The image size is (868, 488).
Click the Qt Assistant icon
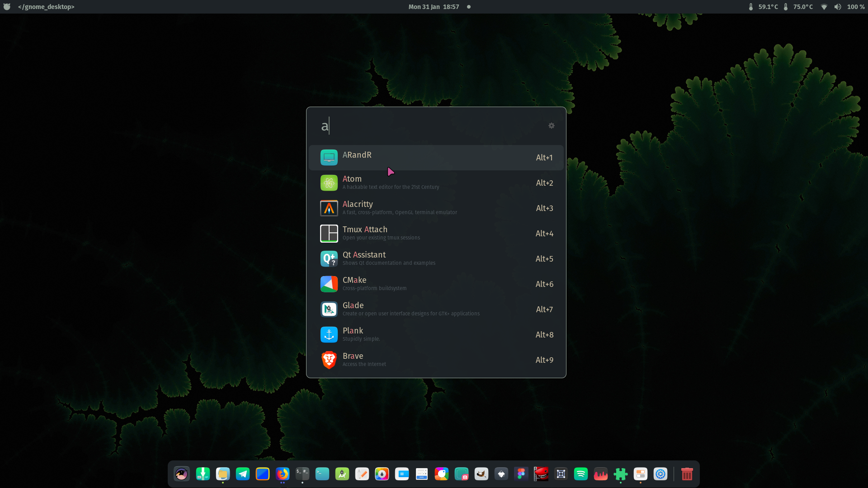coord(329,259)
